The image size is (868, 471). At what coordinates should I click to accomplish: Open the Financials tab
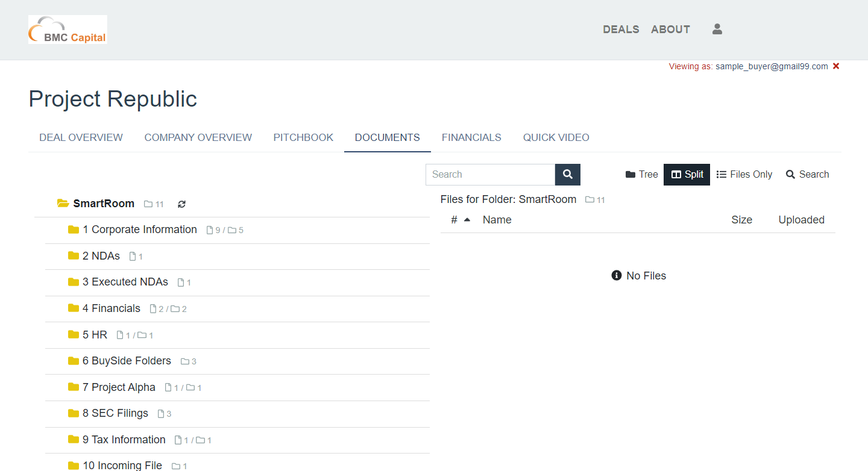pos(471,138)
